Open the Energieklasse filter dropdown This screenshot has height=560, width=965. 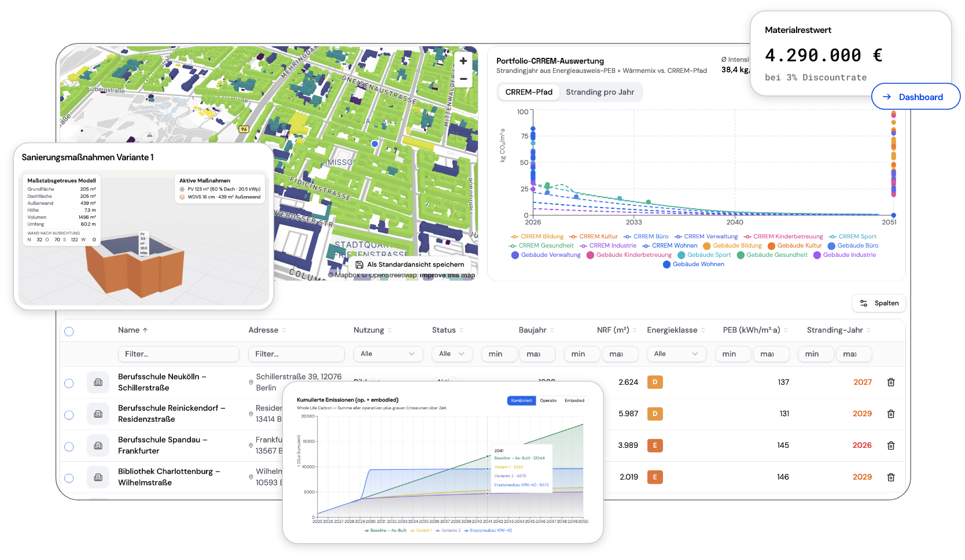(x=676, y=354)
